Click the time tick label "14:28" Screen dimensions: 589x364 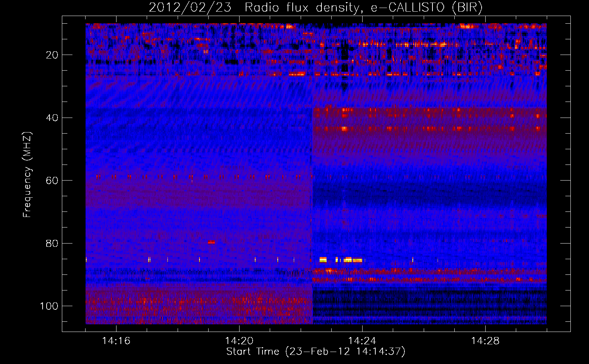point(485,341)
